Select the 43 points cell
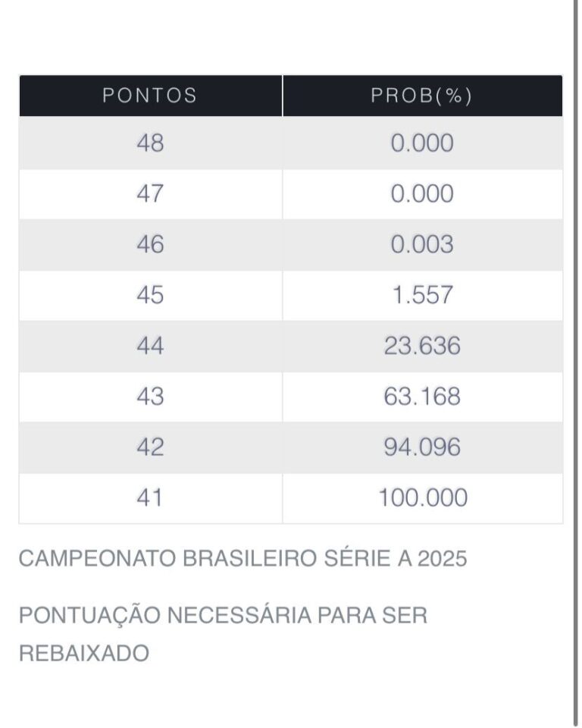 click(x=150, y=397)
